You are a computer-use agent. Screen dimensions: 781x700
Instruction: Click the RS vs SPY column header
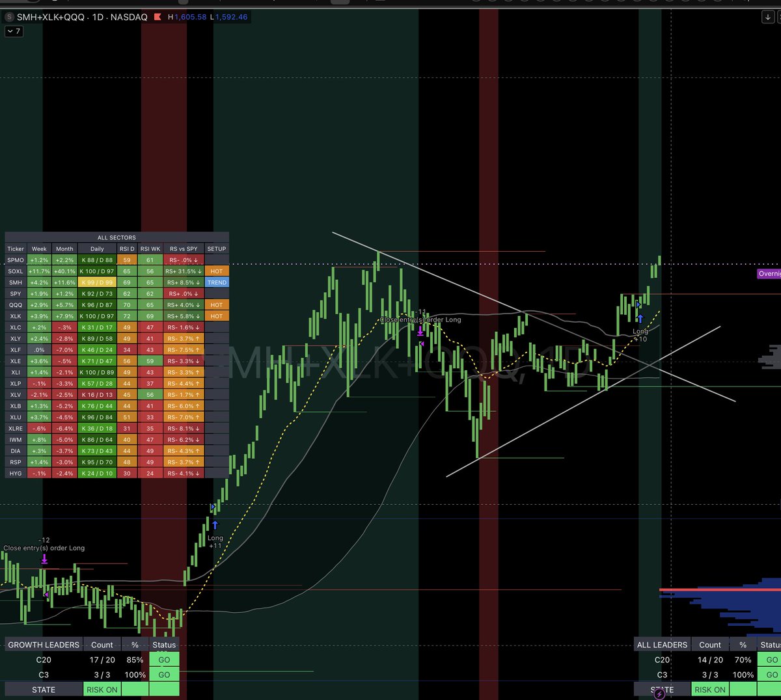click(184, 249)
